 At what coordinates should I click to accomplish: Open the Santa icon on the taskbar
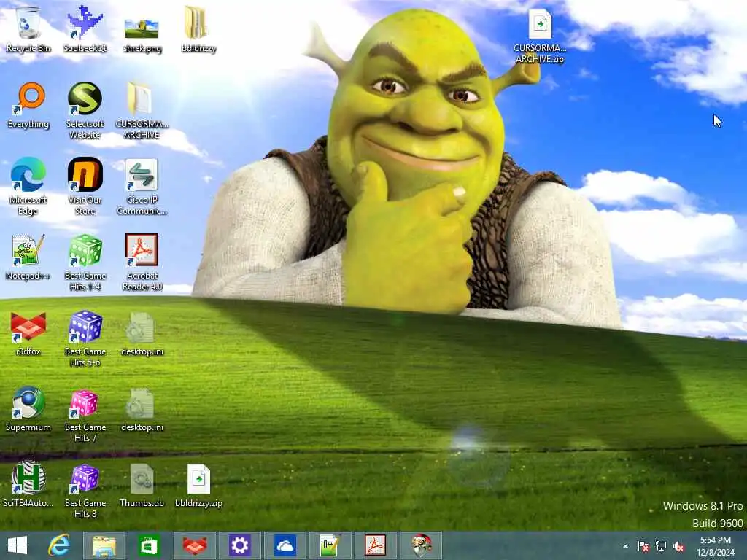[421, 545]
